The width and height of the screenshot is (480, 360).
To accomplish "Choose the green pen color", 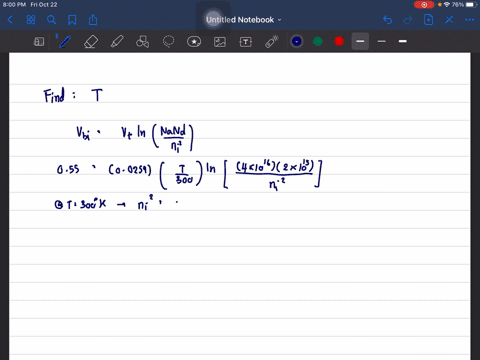I will [318, 41].
